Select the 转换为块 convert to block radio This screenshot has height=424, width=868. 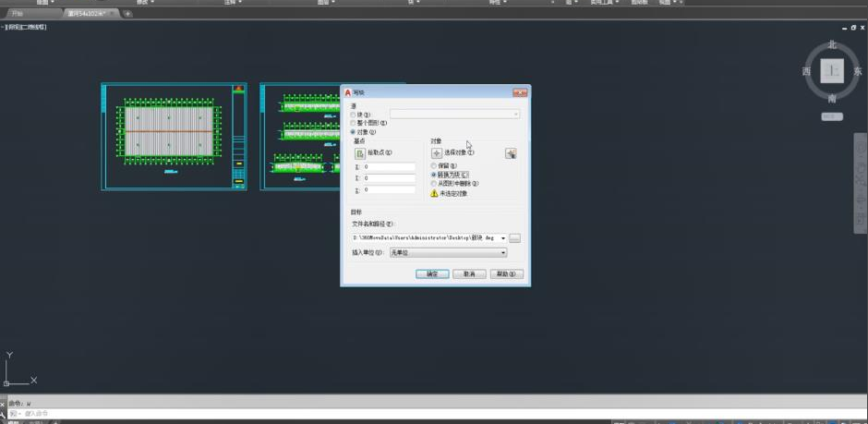click(433, 175)
